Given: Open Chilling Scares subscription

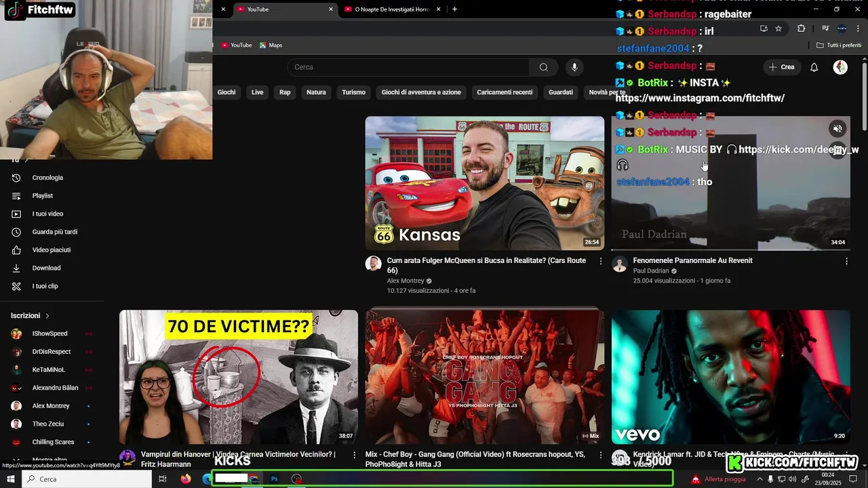Looking at the screenshot, I should point(52,442).
